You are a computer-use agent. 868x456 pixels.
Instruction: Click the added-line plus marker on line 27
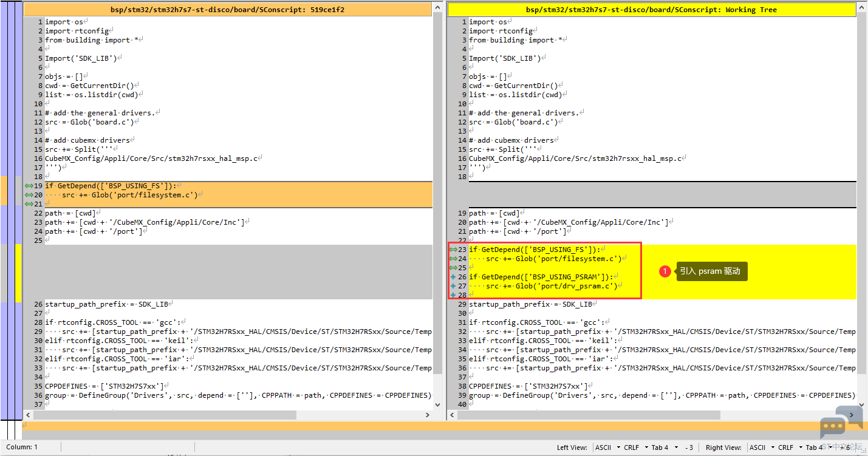pyautogui.click(x=453, y=286)
